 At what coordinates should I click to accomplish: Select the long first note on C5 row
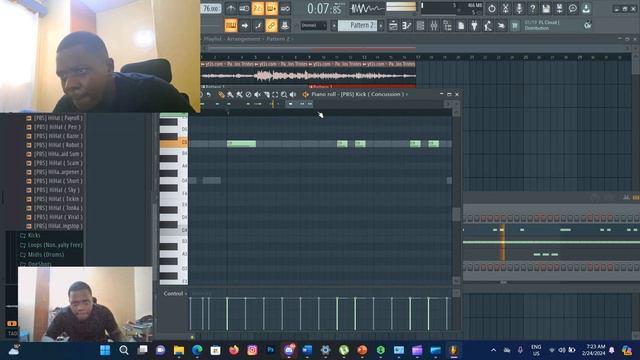tap(242, 144)
